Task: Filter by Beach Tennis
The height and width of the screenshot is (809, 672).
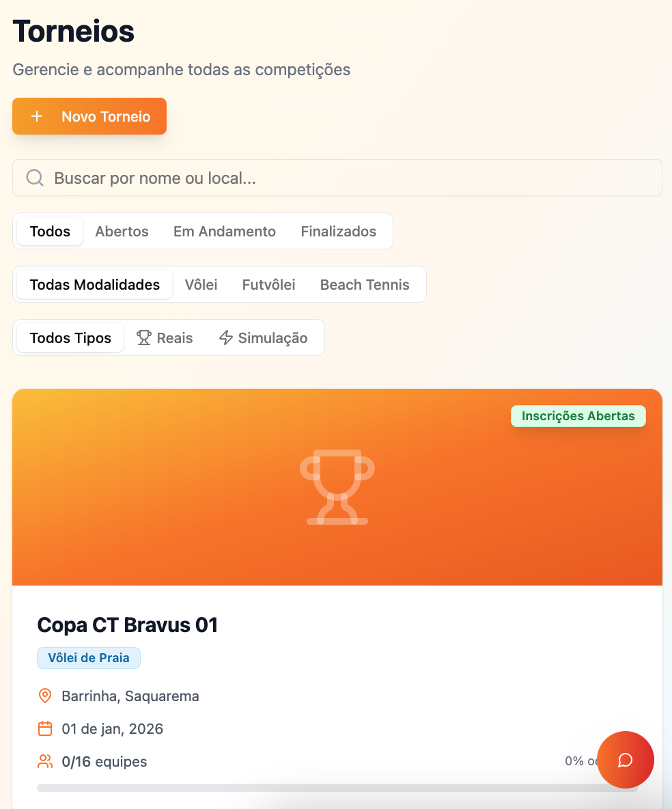Action: tap(365, 285)
